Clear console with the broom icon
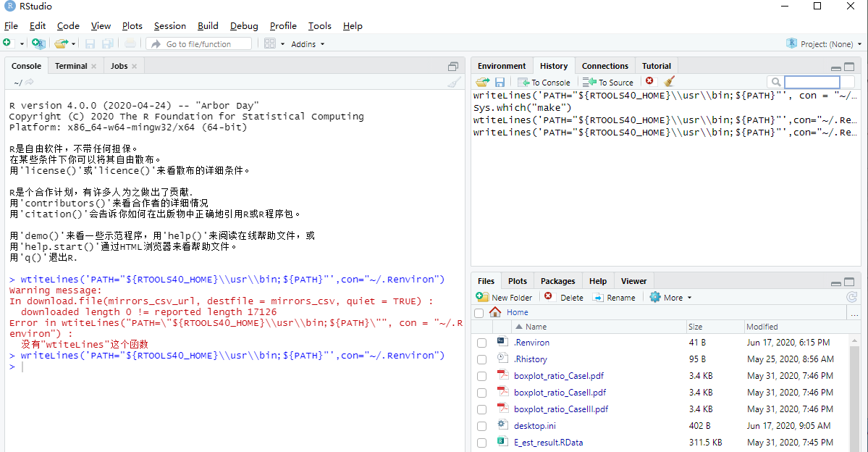868x452 pixels. click(x=454, y=82)
